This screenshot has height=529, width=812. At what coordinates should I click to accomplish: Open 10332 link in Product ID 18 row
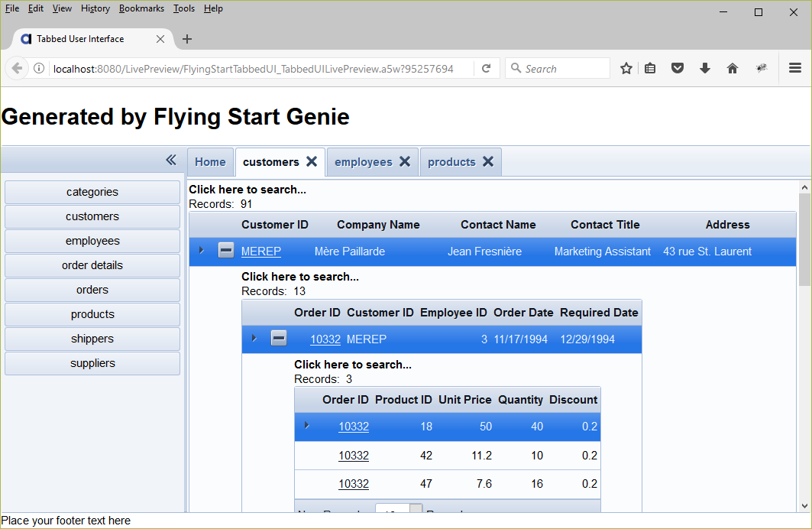point(354,427)
